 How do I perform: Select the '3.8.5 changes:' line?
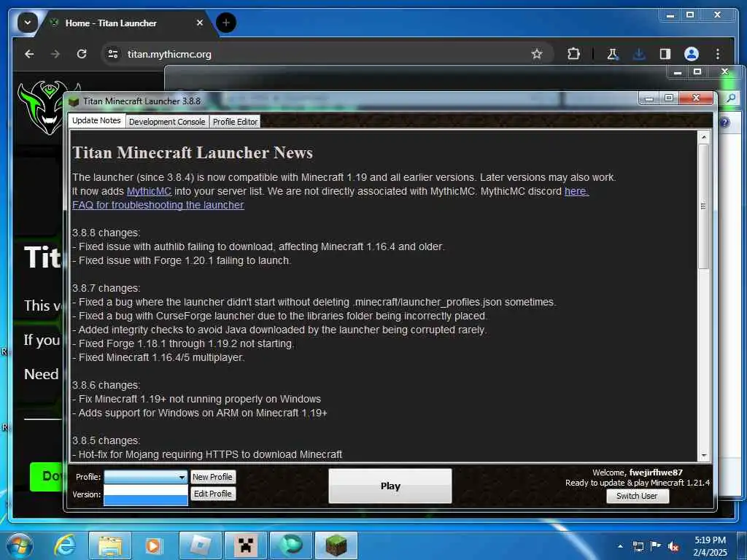107,440
